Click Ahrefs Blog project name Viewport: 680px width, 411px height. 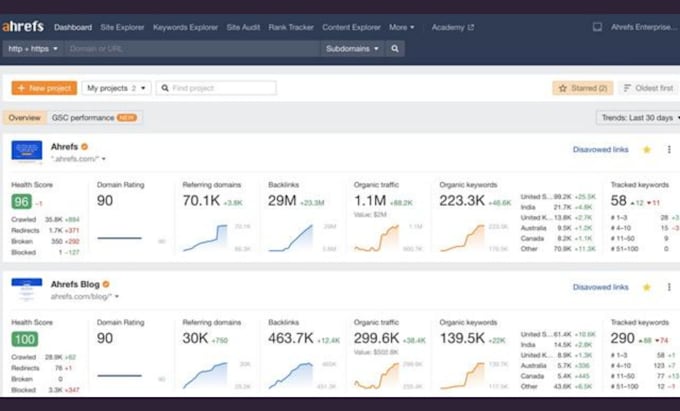pos(75,284)
